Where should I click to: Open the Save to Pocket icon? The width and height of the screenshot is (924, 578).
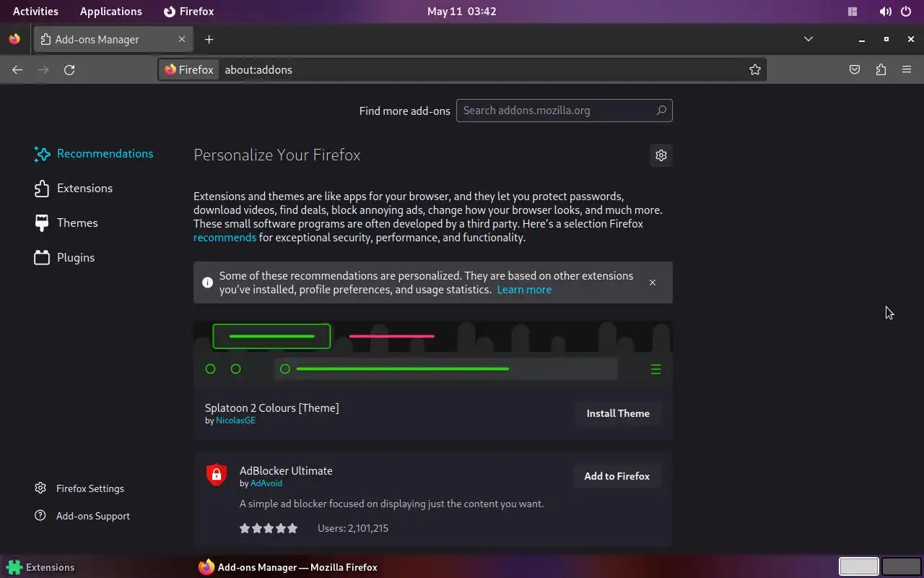[855, 69]
